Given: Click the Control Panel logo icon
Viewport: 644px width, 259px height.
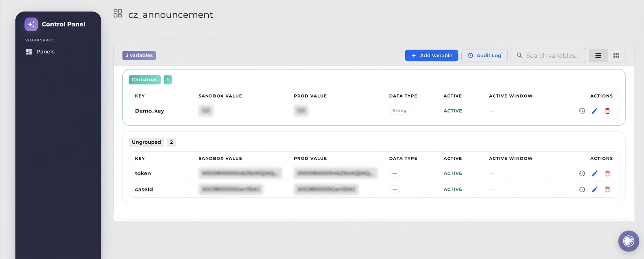Looking at the screenshot, I should coord(31,24).
